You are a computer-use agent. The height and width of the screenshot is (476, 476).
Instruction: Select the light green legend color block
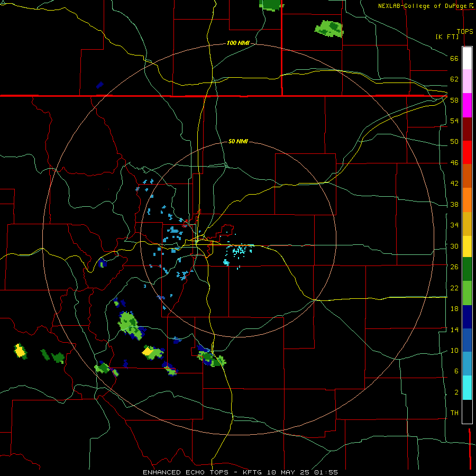point(467,293)
